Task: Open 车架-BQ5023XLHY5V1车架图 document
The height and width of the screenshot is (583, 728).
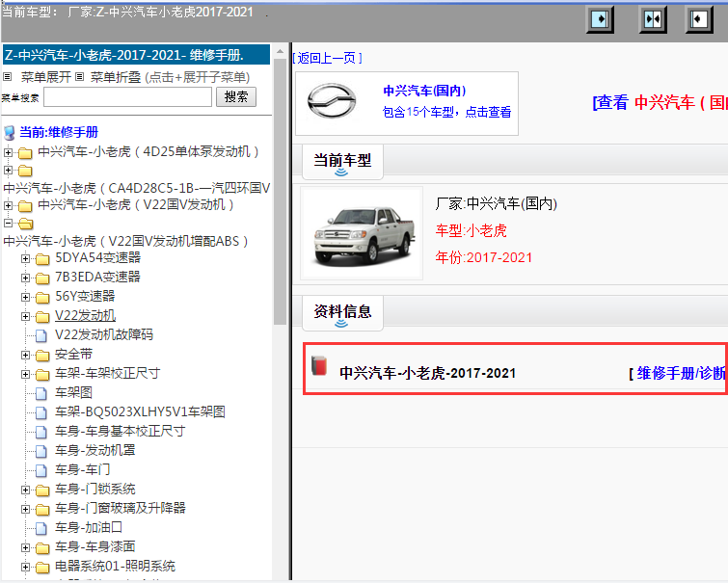Action: click(140, 411)
